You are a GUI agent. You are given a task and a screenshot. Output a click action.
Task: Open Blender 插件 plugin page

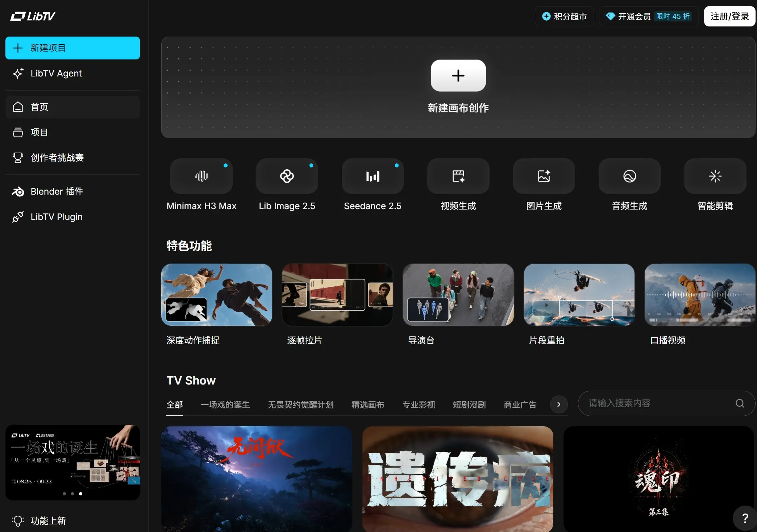[72, 191]
